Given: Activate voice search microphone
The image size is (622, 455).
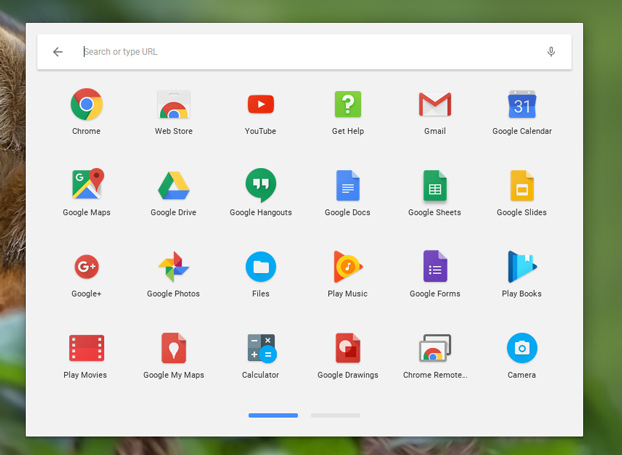Looking at the screenshot, I should 551,52.
